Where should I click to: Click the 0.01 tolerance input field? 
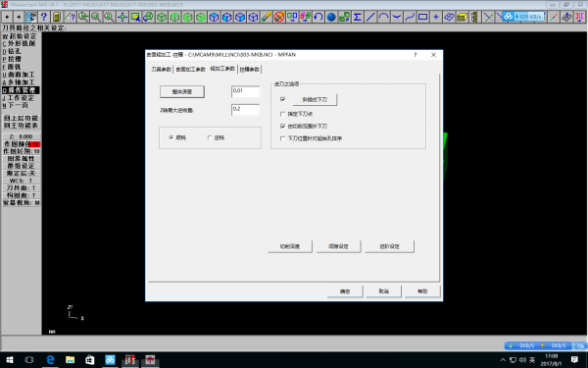pos(245,91)
